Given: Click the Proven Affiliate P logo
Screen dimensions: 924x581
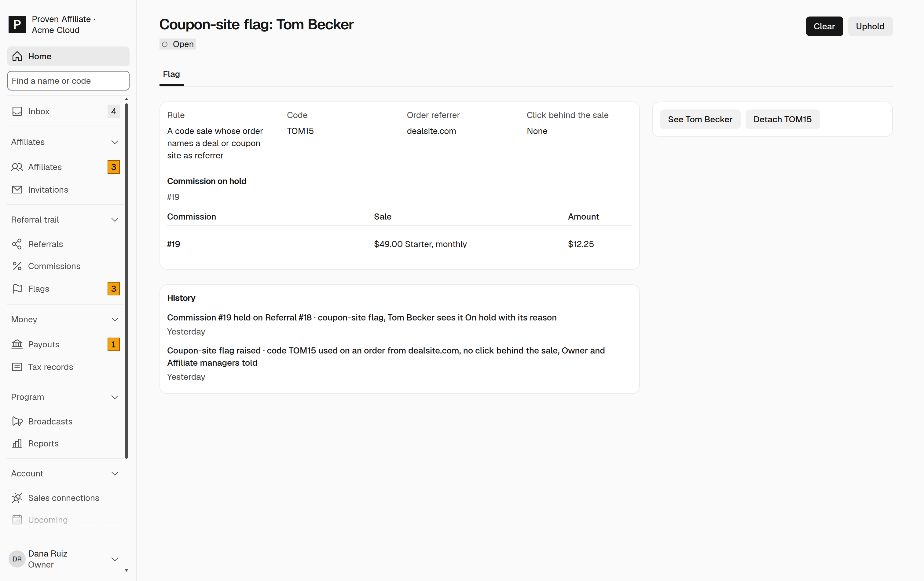Looking at the screenshot, I should 17,24.
